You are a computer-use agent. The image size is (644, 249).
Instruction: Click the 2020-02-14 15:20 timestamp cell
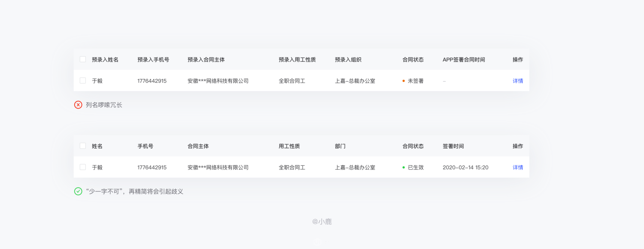tap(465, 167)
